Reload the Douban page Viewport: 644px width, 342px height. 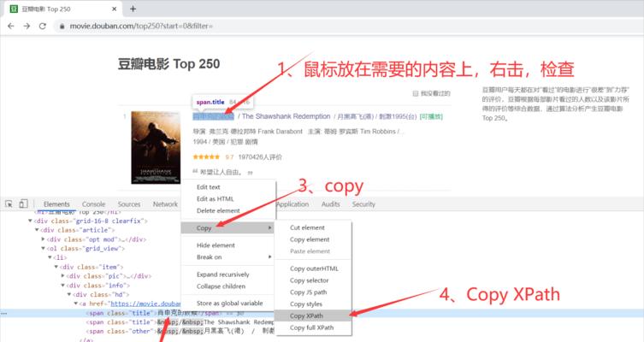pyautogui.click(x=42, y=26)
